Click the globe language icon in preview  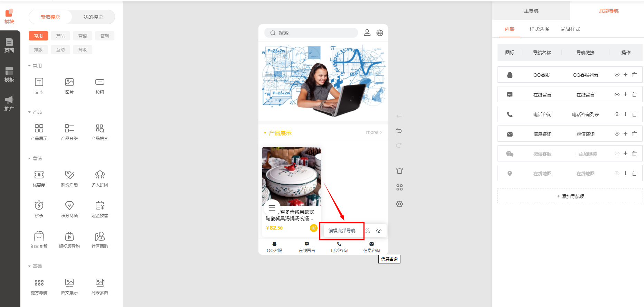tap(380, 33)
